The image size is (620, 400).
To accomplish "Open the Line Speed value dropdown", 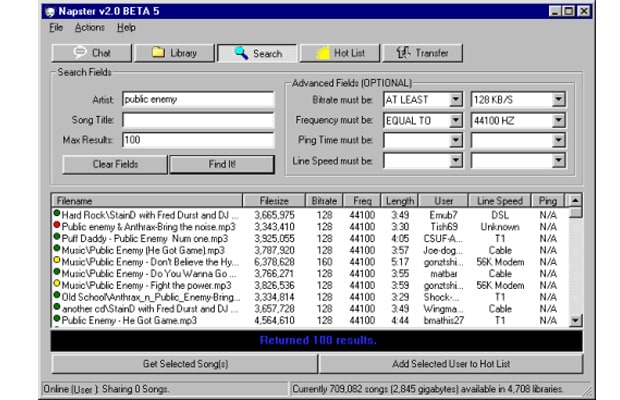I will (x=558, y=160).
